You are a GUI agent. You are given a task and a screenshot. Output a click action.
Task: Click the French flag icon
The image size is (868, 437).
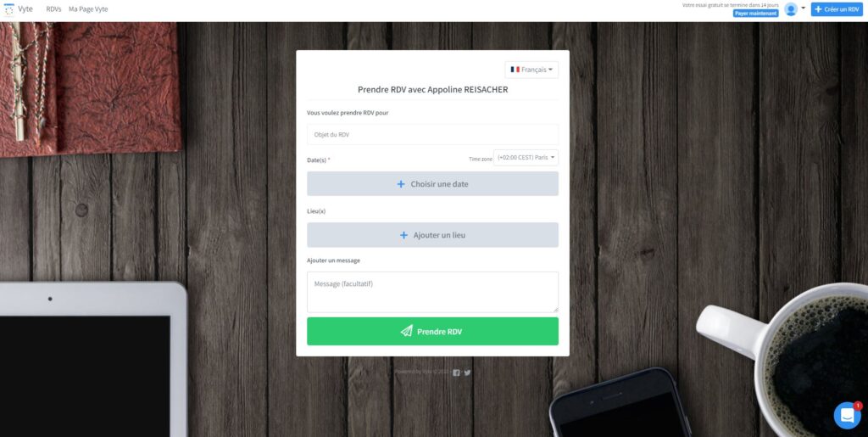click(515, 70)
